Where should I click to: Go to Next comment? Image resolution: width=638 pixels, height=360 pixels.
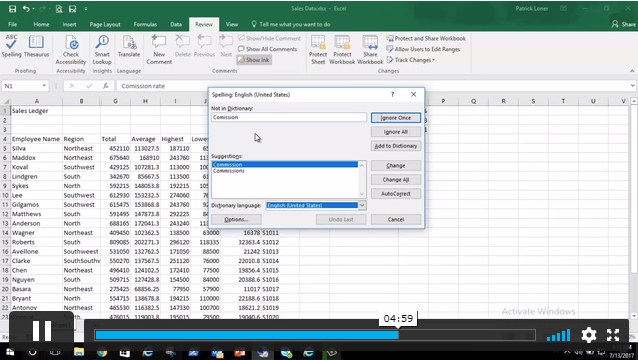226,46
